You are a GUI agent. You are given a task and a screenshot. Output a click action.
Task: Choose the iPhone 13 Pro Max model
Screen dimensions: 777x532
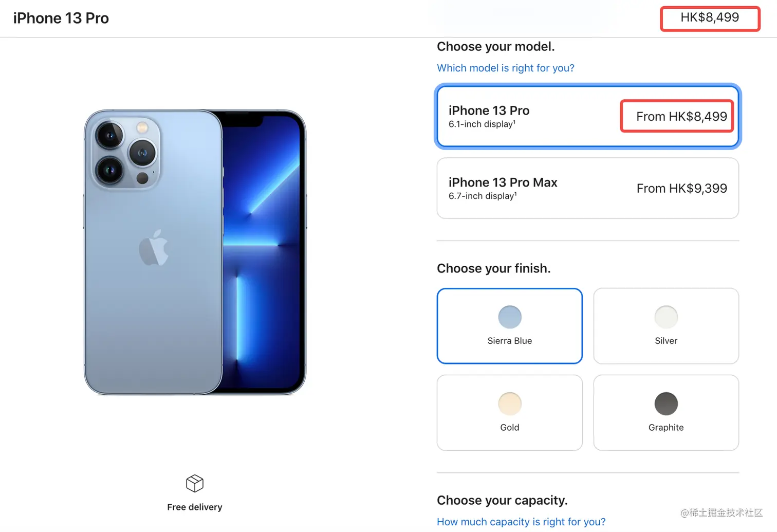click(x=588, y=188)
